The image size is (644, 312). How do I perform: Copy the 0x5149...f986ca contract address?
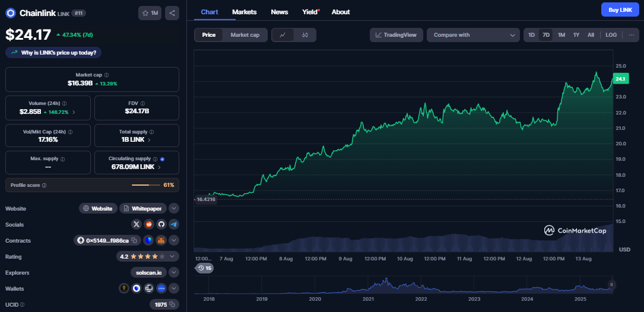tap(134, 241)
